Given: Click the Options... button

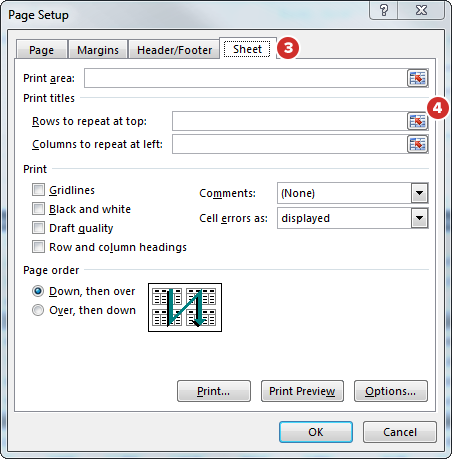Looking at the screenshot, I should (390, 391).
